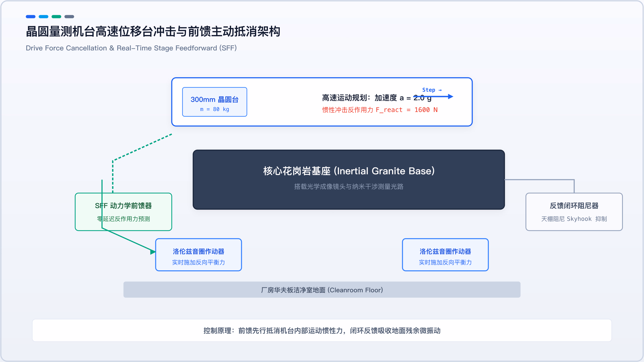Click the 'Step →' label
Viewport: 644px width, 362px height.
[x=432, y=90]
